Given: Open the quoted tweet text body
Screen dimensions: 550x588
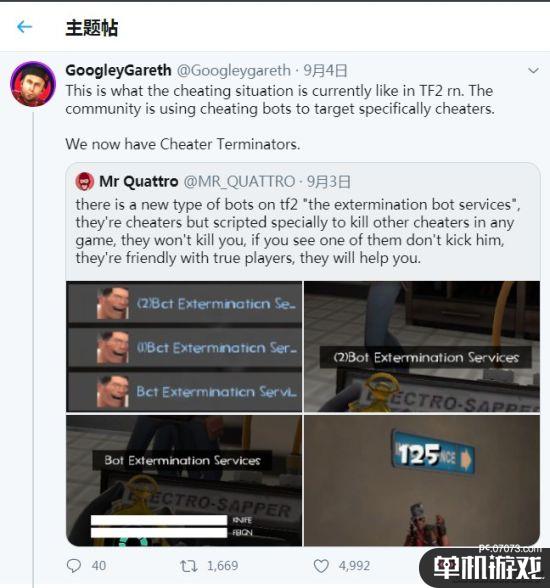Looking at the screenshot, I should (298, 231).
